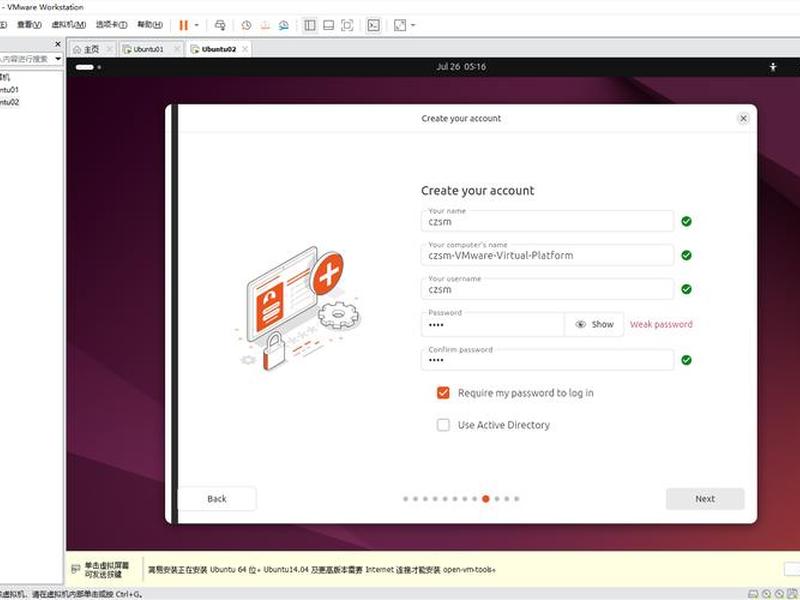Image resolution: width=800 pixels, height=600 pixels.
Task: Open the 帮助(H) menu
Action: click(x=150, y=24)
